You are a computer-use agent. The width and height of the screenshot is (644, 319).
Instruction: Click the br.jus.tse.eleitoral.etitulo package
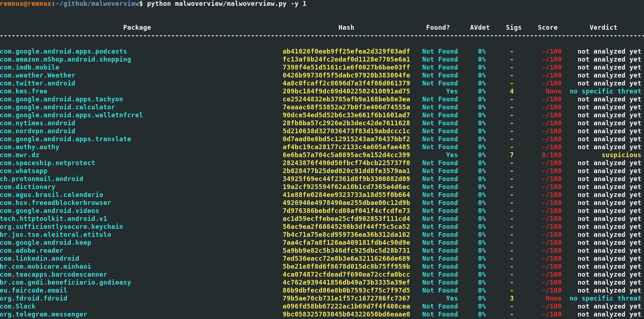55,235
